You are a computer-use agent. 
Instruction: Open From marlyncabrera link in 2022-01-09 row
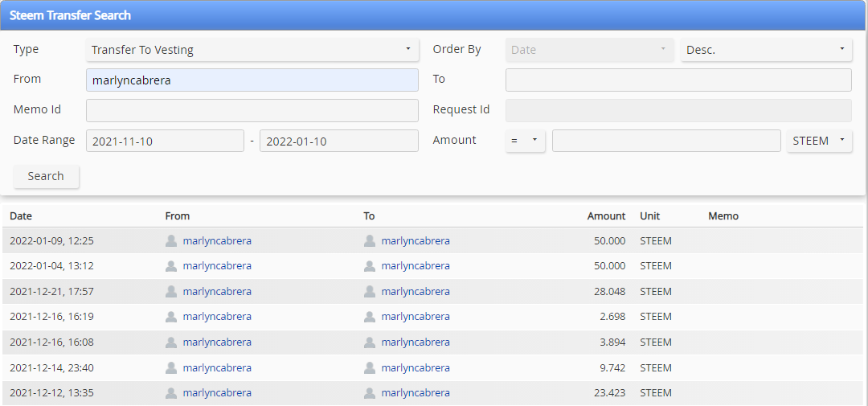pyautogui.click(x=217, y=240)
